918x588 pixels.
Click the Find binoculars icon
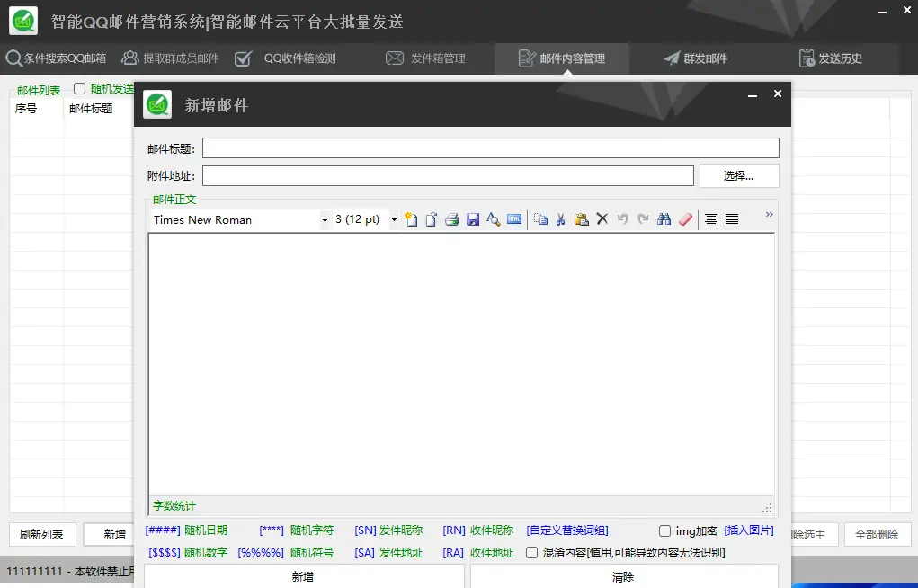click(664, 219)
